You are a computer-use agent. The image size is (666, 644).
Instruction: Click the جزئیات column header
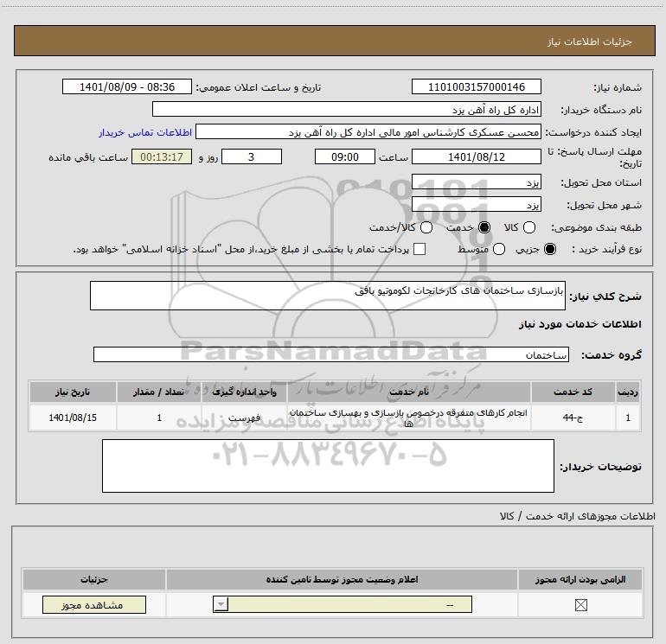click(94, 579)
